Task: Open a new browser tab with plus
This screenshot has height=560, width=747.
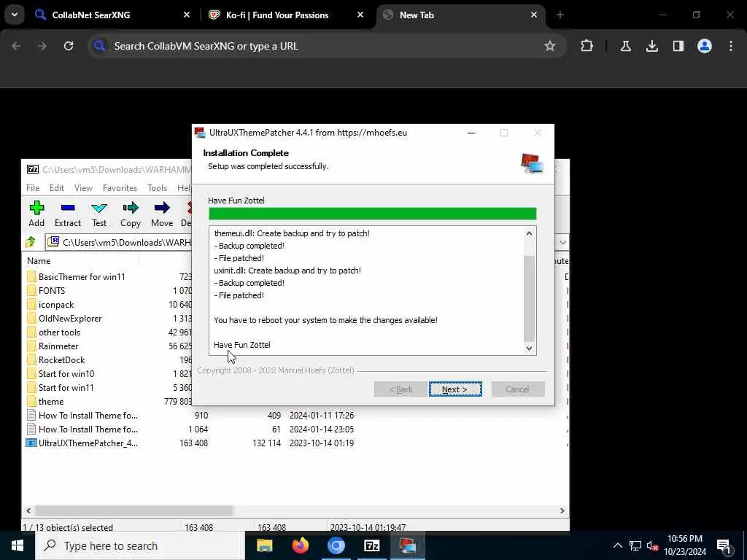Action: [560, 15]
